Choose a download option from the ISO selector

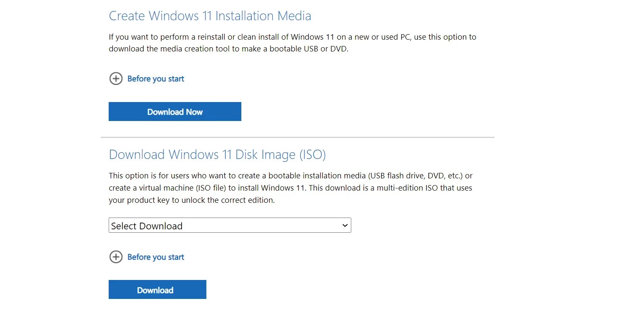click(x=230, y=225)
